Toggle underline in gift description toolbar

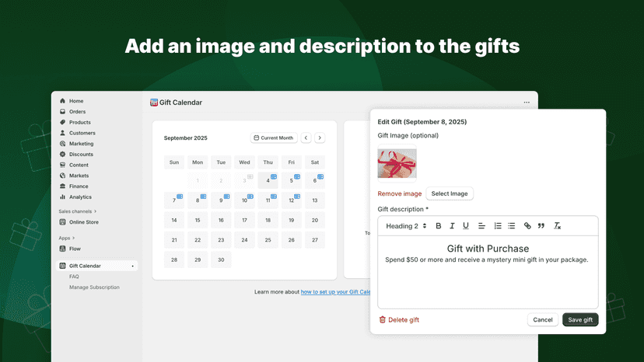tap(466, 226)
